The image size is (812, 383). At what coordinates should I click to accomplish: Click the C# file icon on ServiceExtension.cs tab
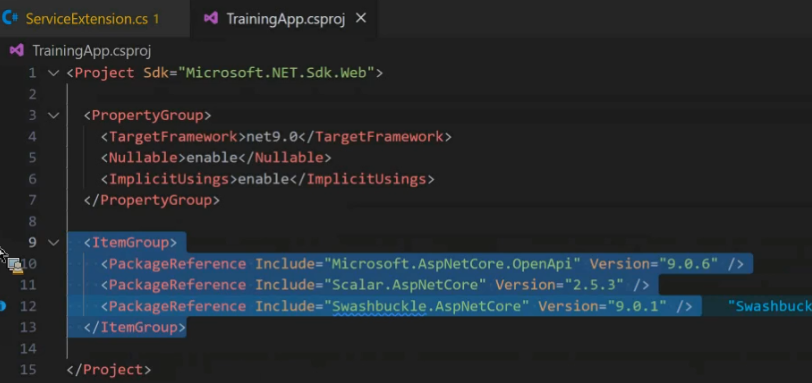tap(10, 18)
